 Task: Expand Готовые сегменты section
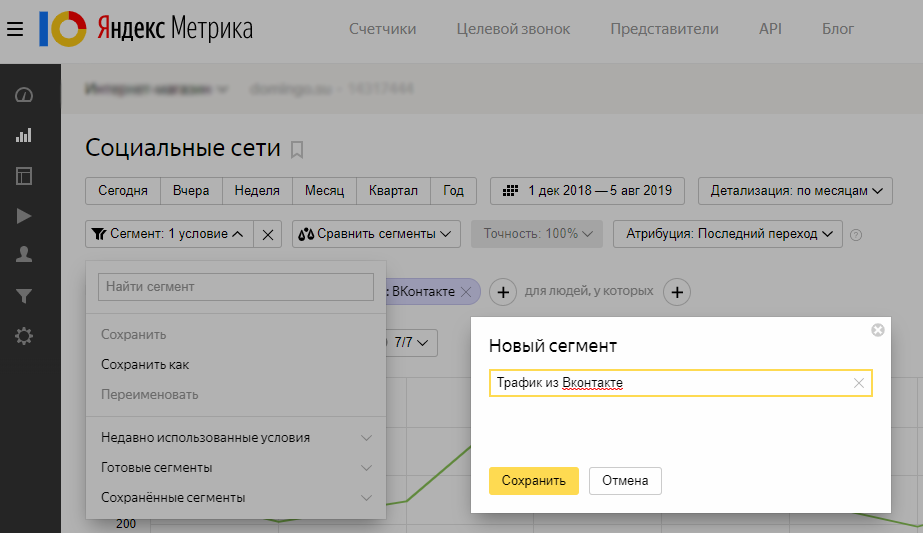[236, 468]
